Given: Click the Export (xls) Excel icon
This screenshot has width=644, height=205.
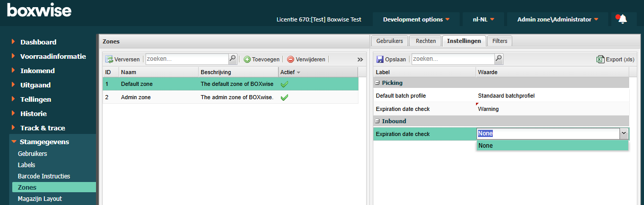Looking at the screenshot, I should 600,59.
